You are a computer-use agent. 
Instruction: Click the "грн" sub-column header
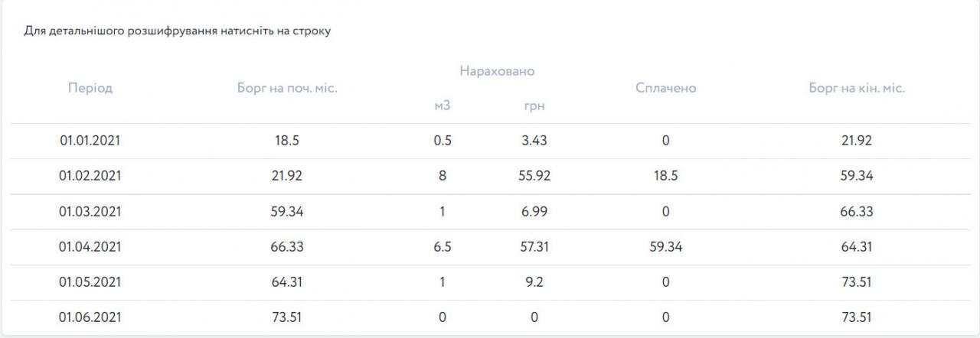[x=534, y=106]
